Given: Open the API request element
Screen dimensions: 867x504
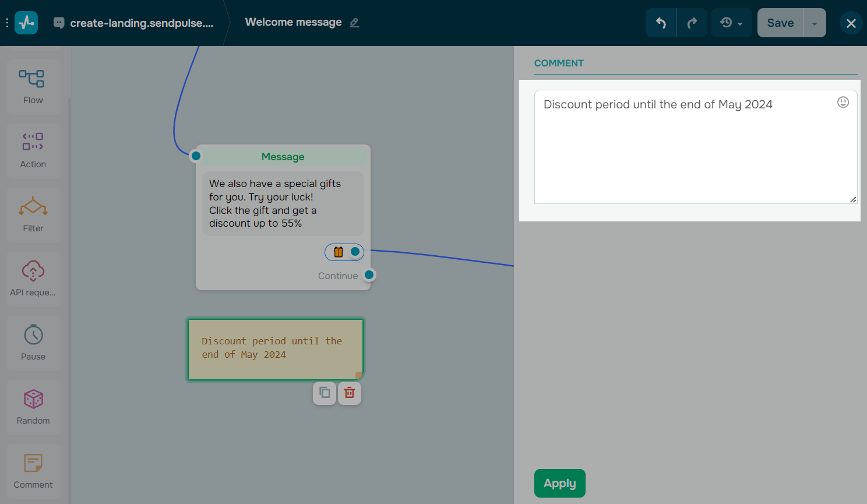Looking at the screenshot, I should [33, 279].
